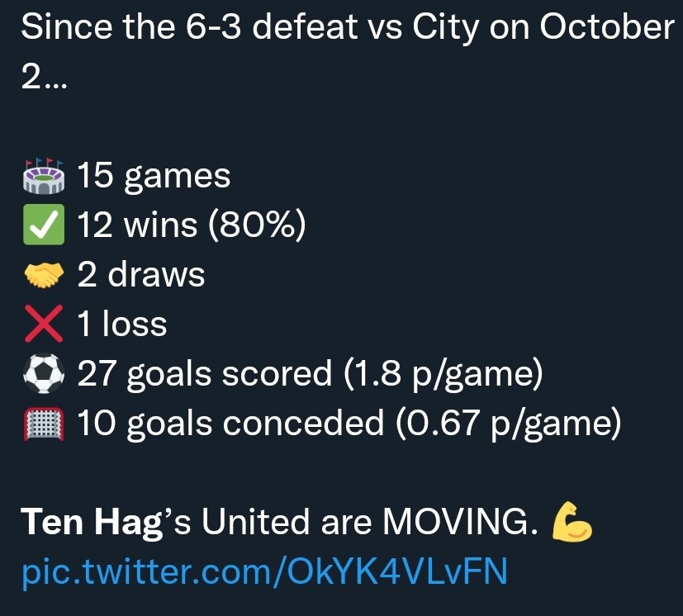
Task: Click the "15 games" text
Action: (x=154, y=175)
